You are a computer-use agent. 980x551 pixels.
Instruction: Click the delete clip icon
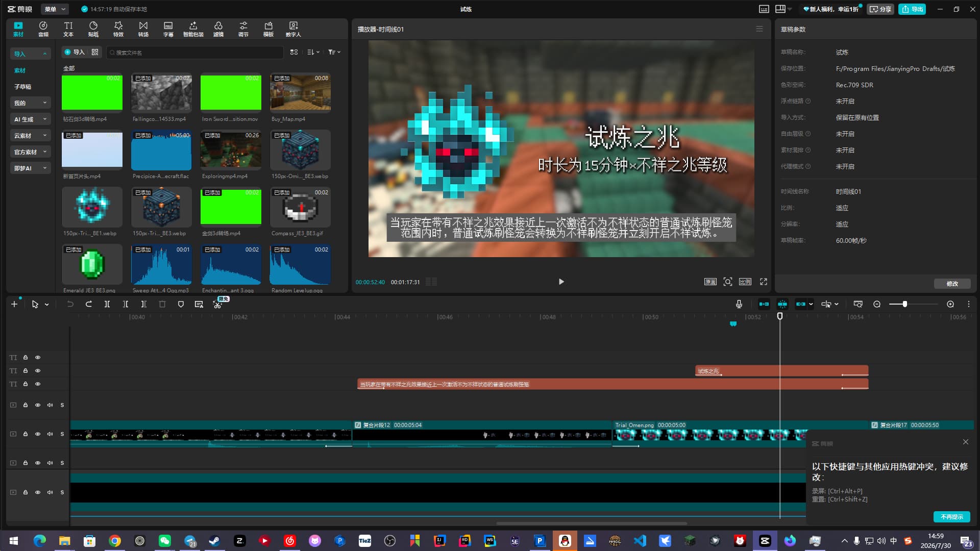click(162, 304)
